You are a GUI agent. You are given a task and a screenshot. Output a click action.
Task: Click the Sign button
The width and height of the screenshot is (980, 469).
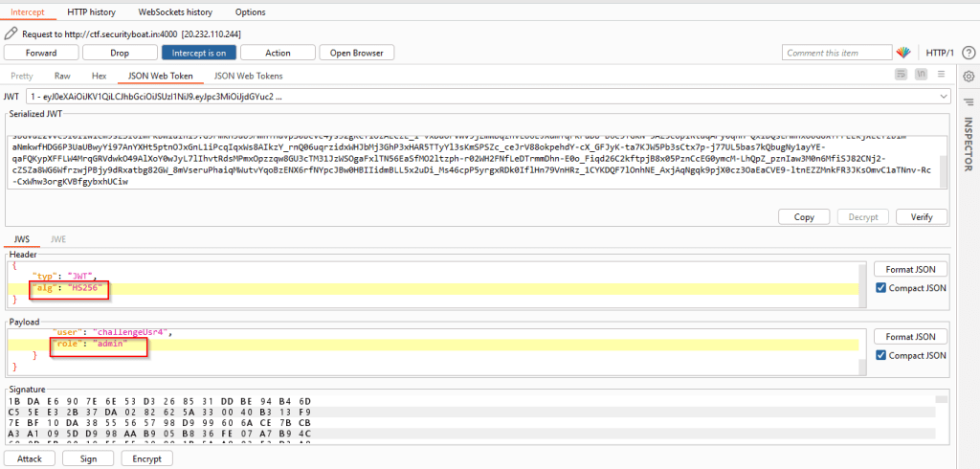click(x=88, y=458)
